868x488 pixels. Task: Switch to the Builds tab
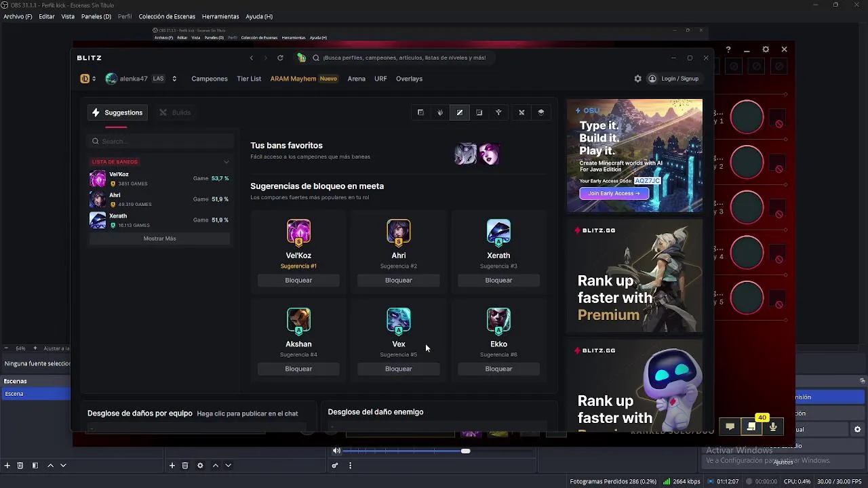coord(175,113)
